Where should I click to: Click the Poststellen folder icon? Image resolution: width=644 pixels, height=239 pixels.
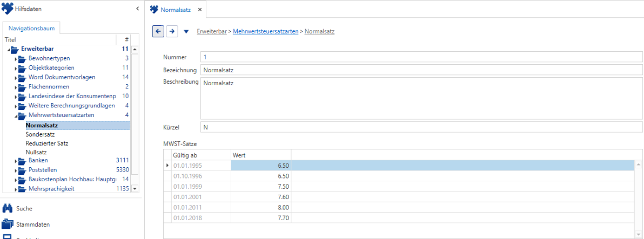[x=22, y=170]
